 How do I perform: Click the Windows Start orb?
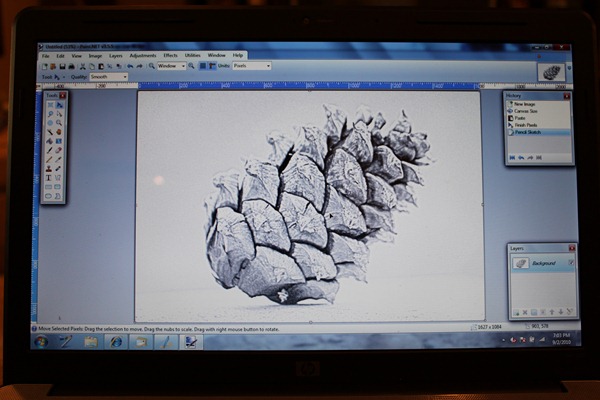(41, 342)
